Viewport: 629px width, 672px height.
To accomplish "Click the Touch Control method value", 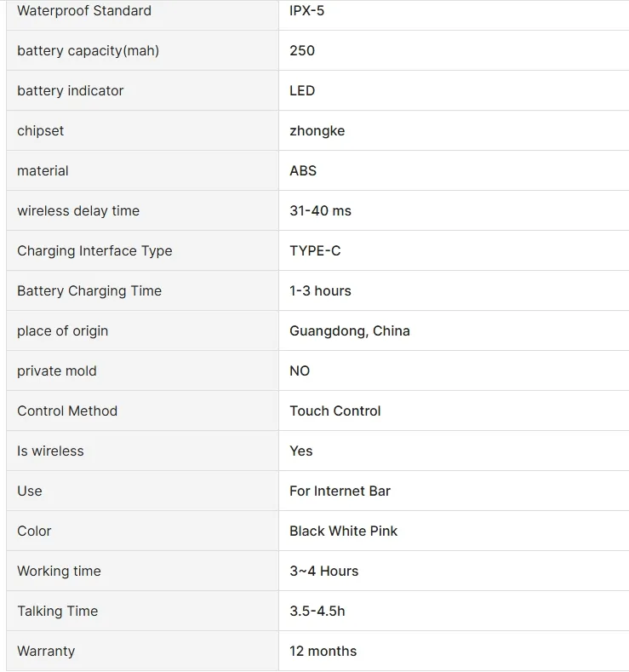I will click(x=335, y=411).
